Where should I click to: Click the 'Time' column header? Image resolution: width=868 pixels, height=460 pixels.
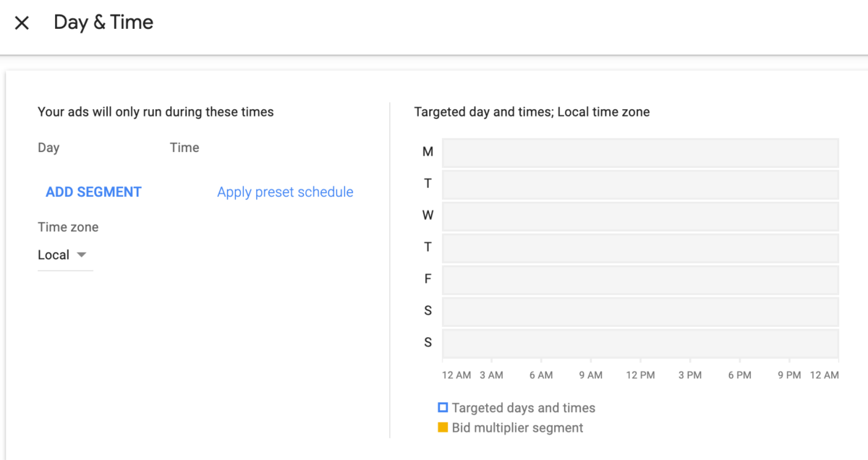[184, 148]
